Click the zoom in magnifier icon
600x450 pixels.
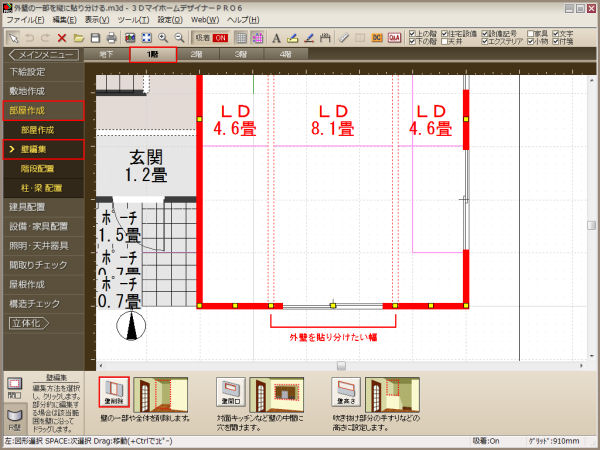click(163, 37)
